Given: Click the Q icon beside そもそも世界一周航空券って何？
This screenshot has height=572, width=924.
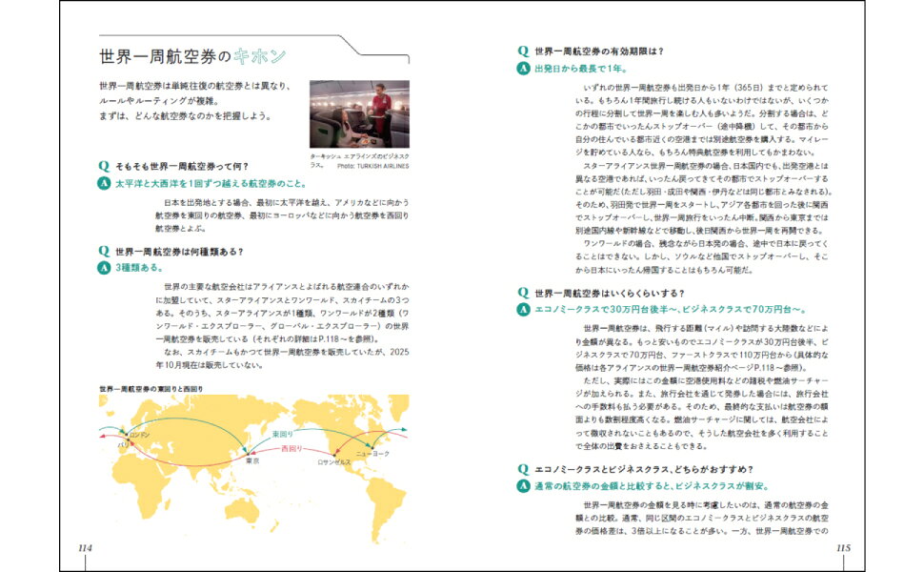Looking at the screenshot, I should 104,166.
